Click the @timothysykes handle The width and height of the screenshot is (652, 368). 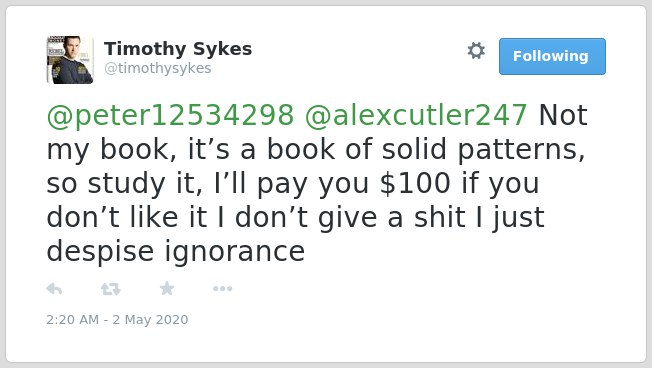[x=158, y=68]
